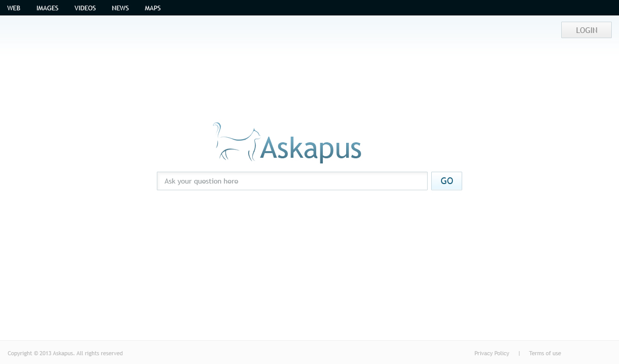Open the WEB search tab
This screenshot has width=619, height=364.
pyautogui.click(x=14, y=8)
